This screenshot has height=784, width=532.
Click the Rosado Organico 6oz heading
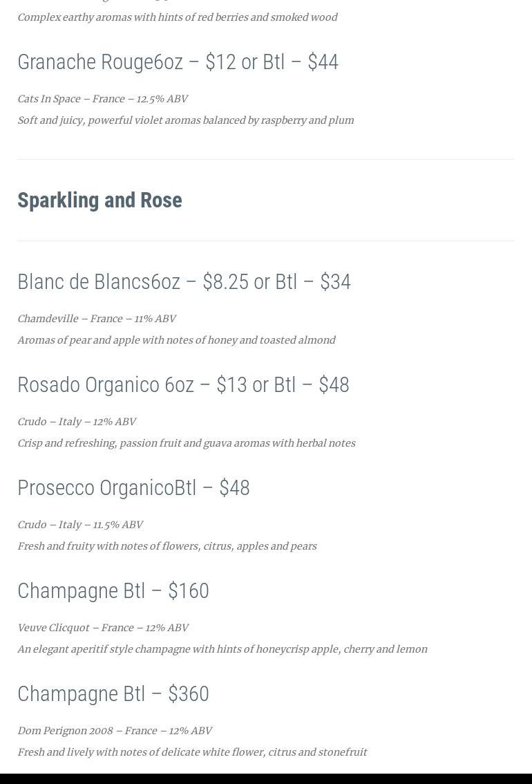(x=183, y=385)
